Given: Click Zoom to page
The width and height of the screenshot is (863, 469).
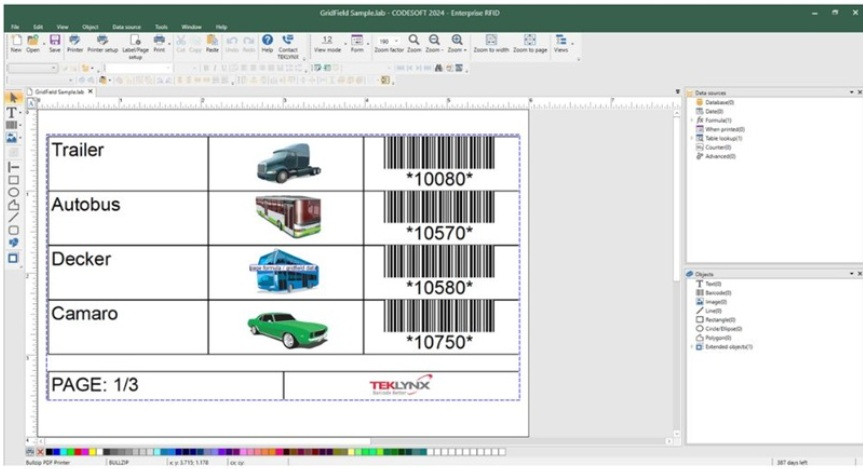Looking at the screenshot, I should click(530, 43).
